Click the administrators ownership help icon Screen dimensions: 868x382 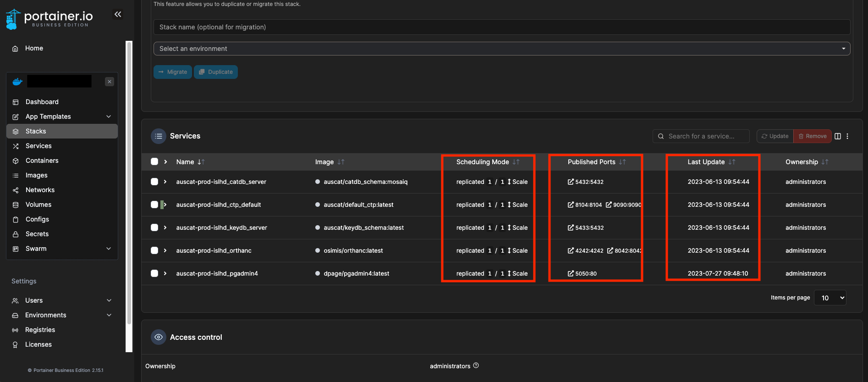coord(476,365)
